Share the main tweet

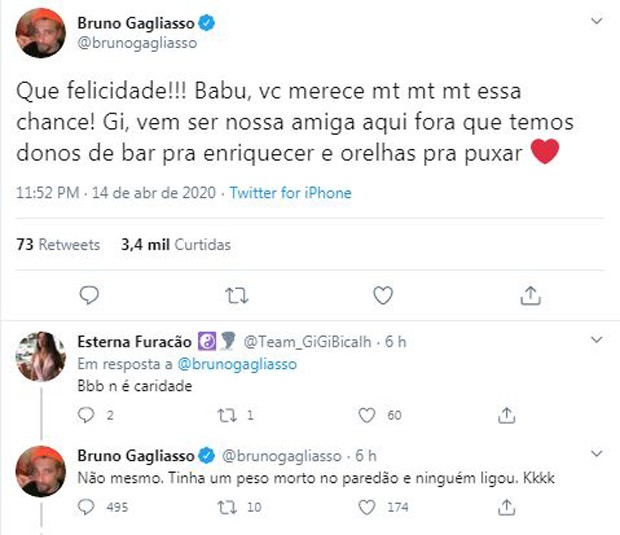point(531,294)
